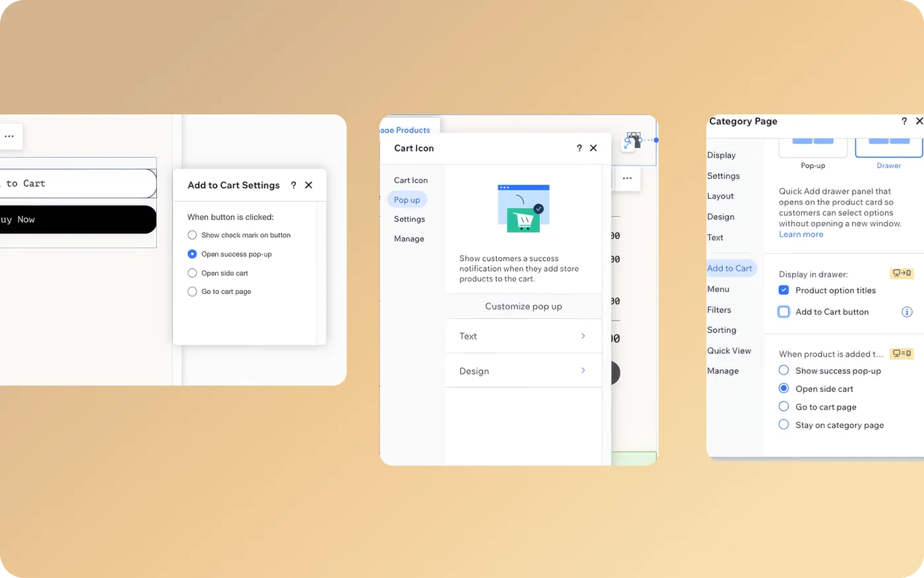Image resolution: width=924 pixels, height=578 pixels.
Task: Close the Add to Cart Settings panel
Action: [308, 186]
